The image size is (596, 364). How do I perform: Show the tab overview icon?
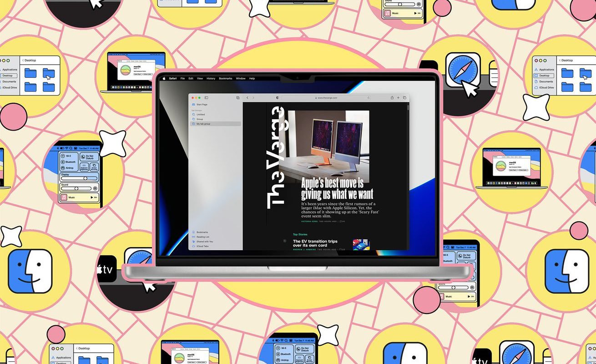point(404,98)
